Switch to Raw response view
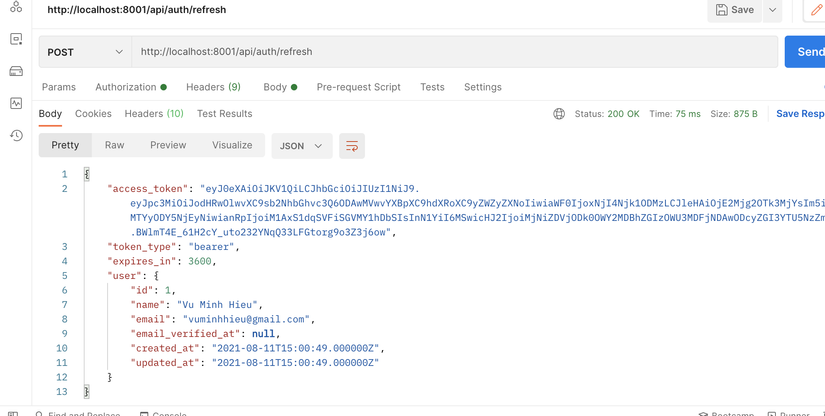 point(115,145)
